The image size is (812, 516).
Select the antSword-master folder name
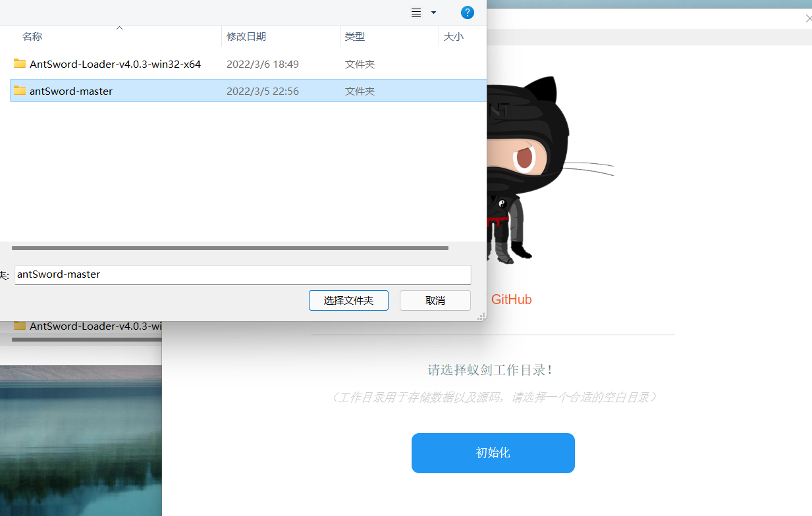tap(71, 91)
